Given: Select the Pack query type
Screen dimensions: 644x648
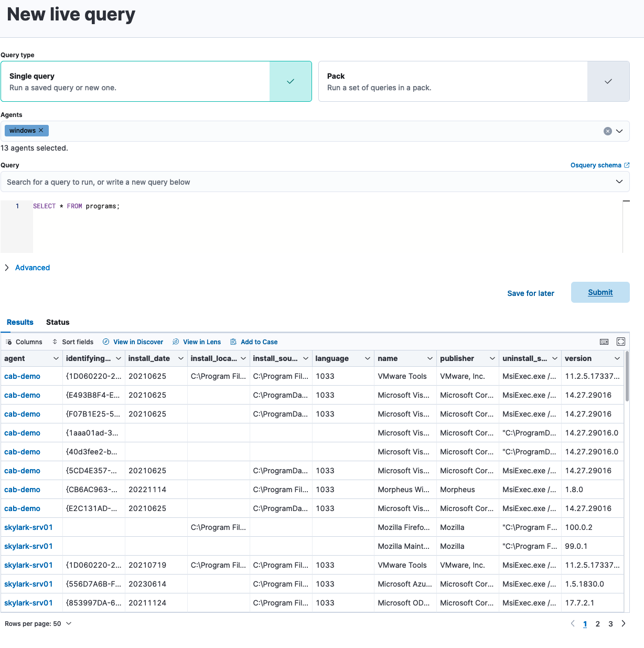Looking at the screenshot, I should tap(474, 81).
